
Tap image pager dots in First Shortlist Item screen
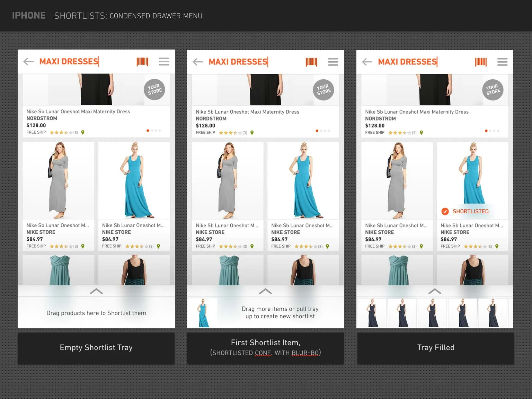[x=323, y=131]
